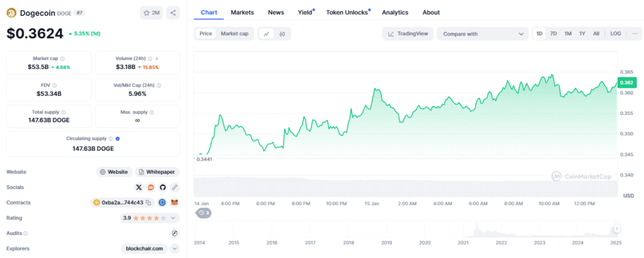
Task: Switch to candlestick chart icon
Action: pos(282,34)
